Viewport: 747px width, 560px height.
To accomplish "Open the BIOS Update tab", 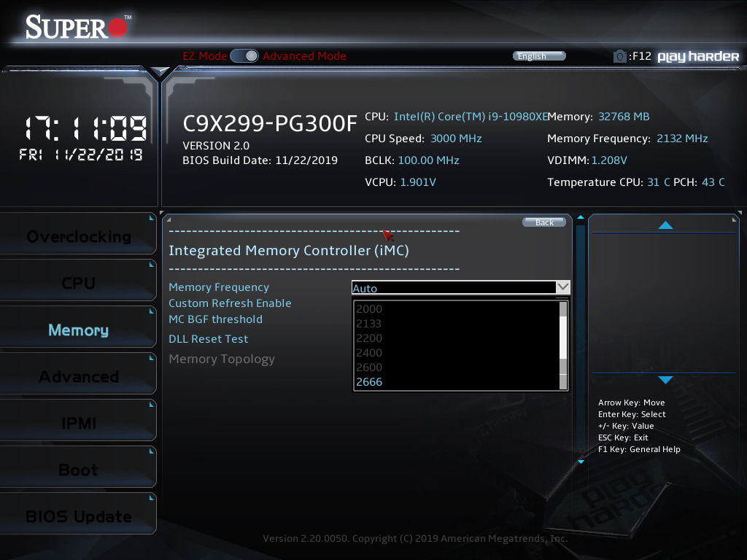I will tap(78, 516).
